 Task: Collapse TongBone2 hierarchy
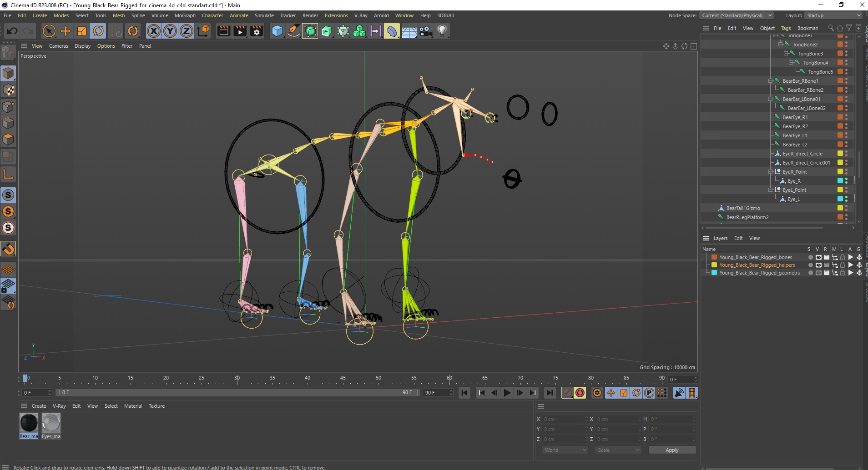pos(780,44)
